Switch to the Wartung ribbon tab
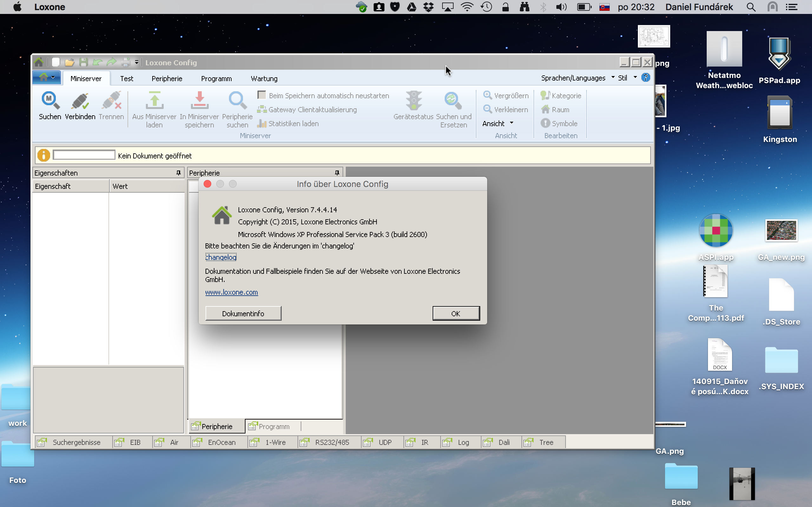The image size is (812, 507). click(x=264, y=79)
